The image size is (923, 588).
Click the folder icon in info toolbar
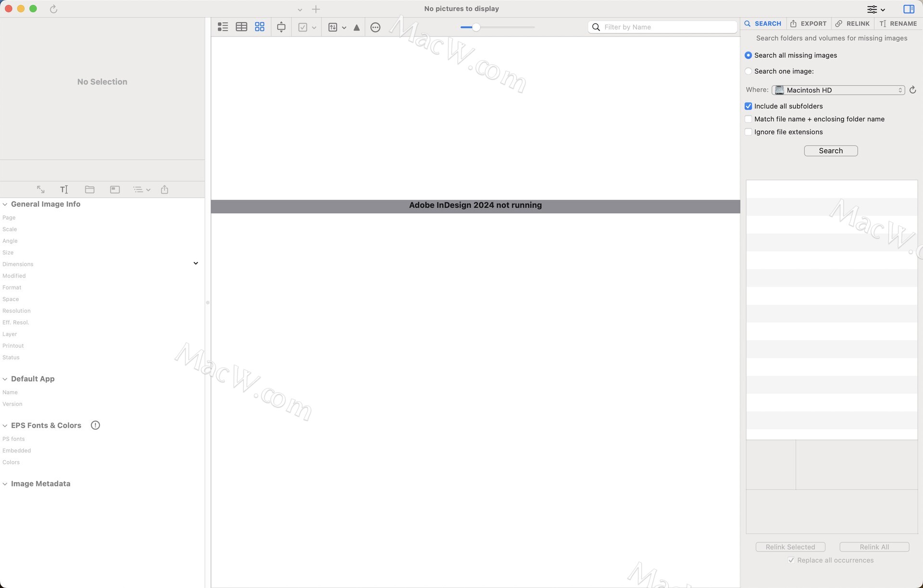(x=89, y=189)
